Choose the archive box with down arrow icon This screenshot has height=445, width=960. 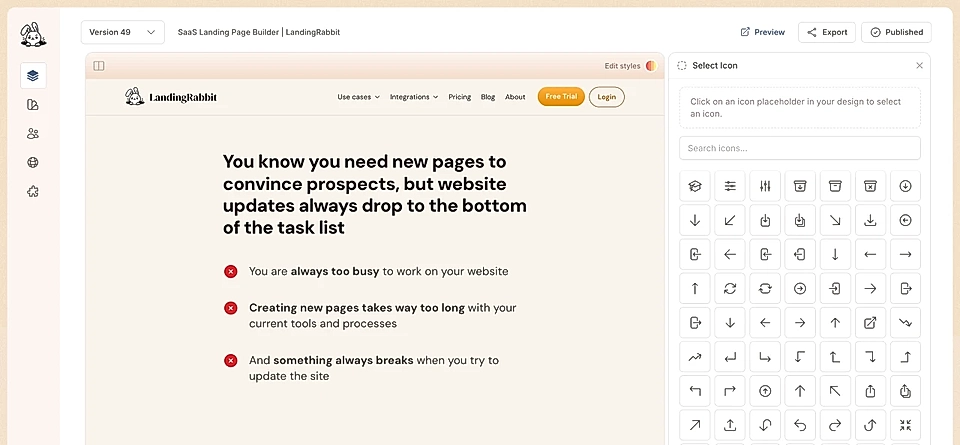[x=800, y=186]
